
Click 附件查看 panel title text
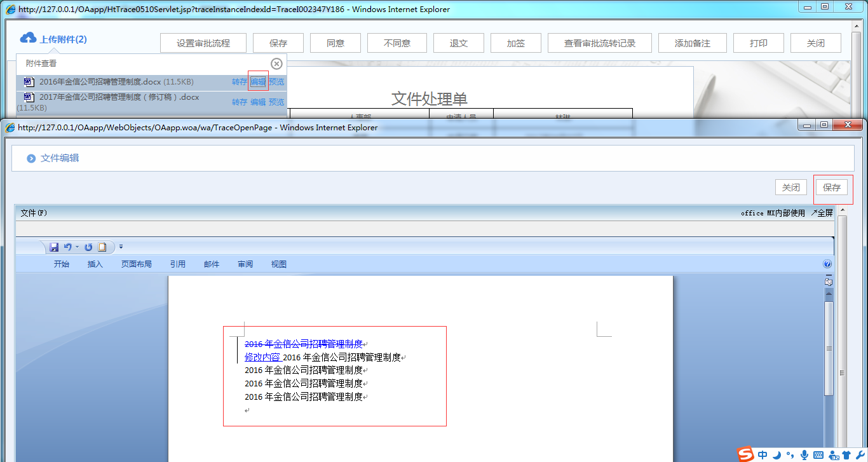pos(41,64)
